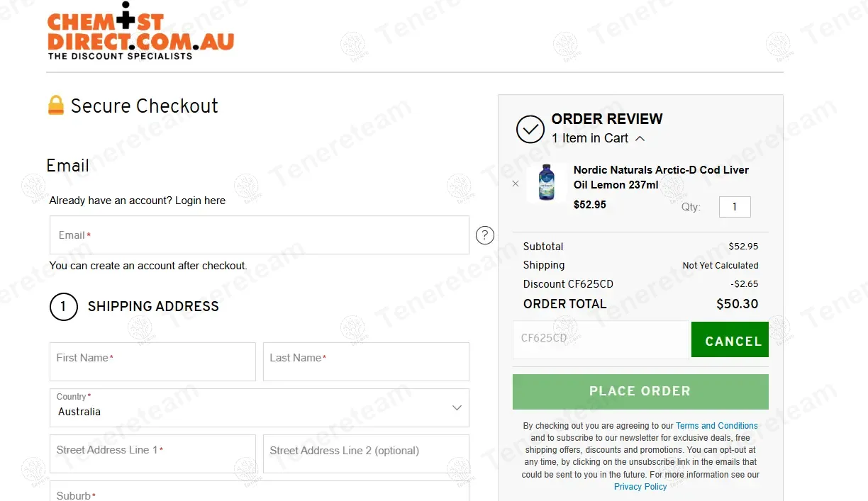The image size is (868, 501).
Task: Collapse the 1 Item in Cart list
Action: (x=640, y=139)
